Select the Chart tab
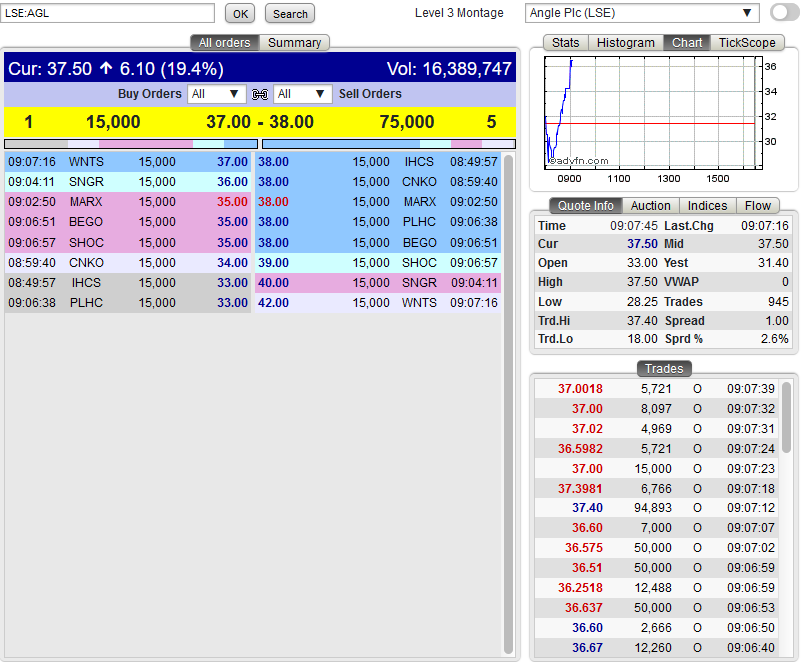The height and width of the screenshot is (662, 805). [687, 43]
